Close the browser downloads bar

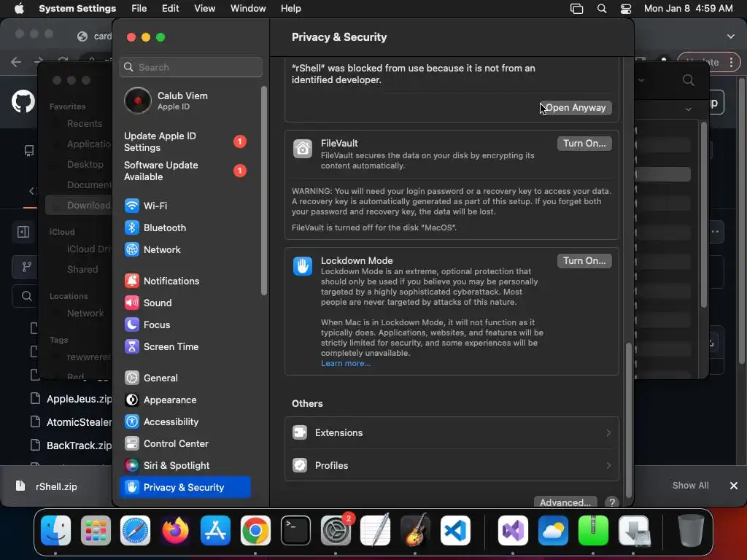click(734, 486)
